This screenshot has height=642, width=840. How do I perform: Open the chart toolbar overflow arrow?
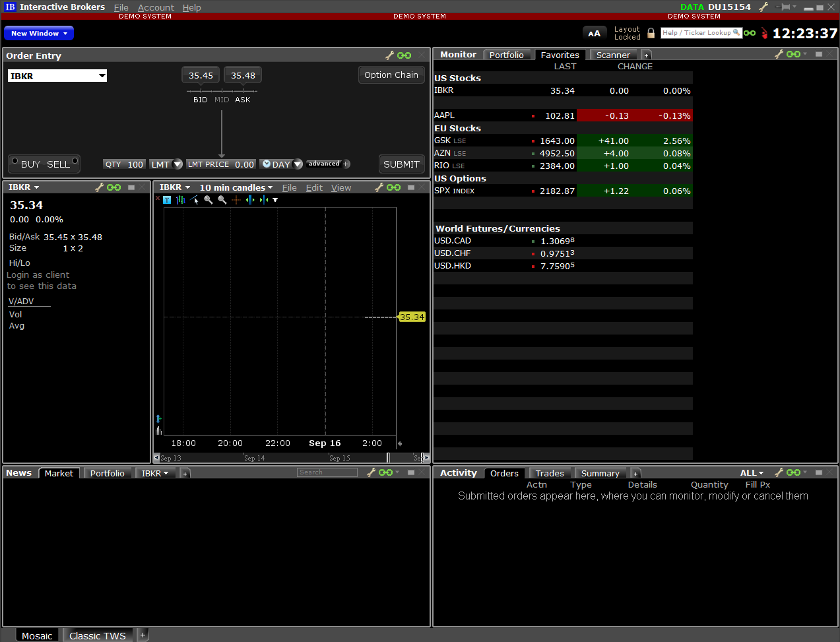275,200
